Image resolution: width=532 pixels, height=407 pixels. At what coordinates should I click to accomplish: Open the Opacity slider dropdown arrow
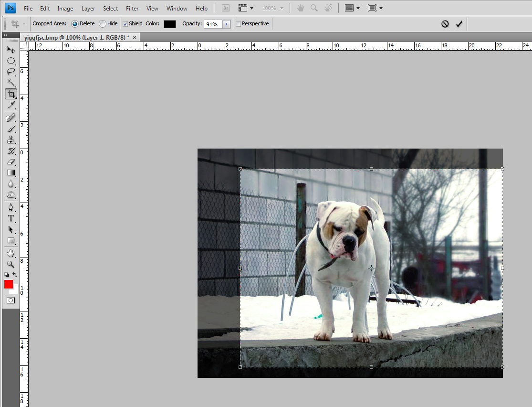[x=227, y=24]
